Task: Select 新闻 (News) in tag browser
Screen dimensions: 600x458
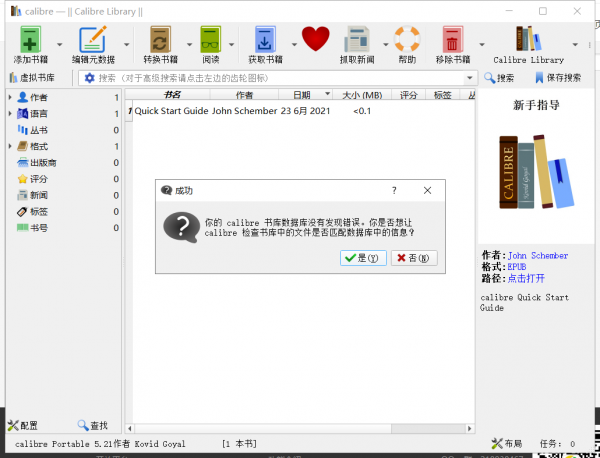Action: (x=33, y=195)
